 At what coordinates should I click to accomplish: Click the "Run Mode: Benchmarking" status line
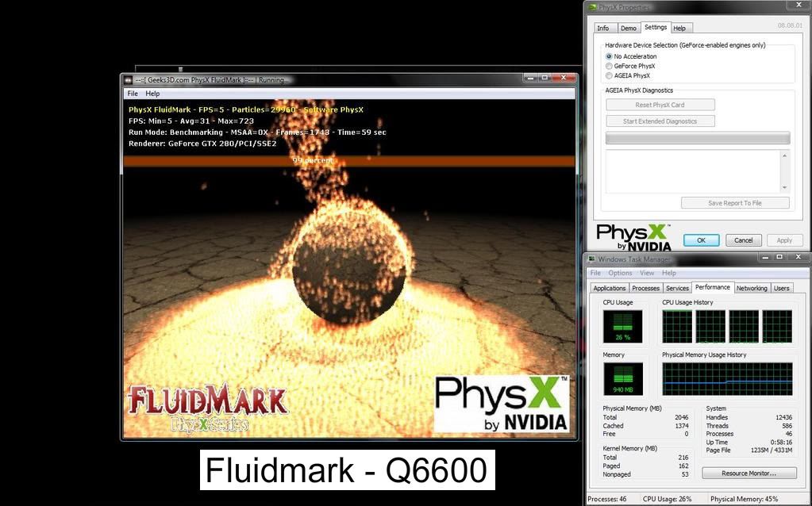pos(257,132)
